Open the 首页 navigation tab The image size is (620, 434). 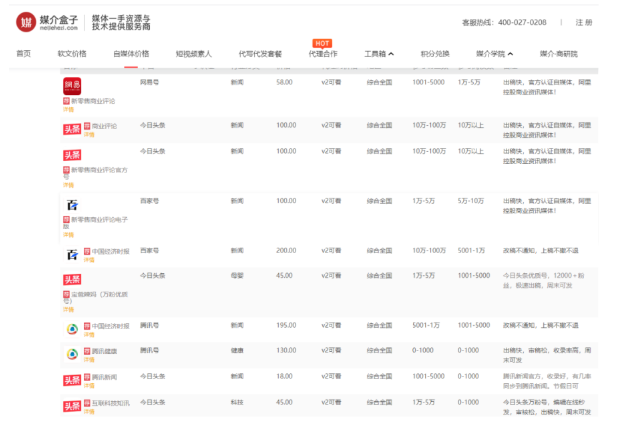point(24,54)
